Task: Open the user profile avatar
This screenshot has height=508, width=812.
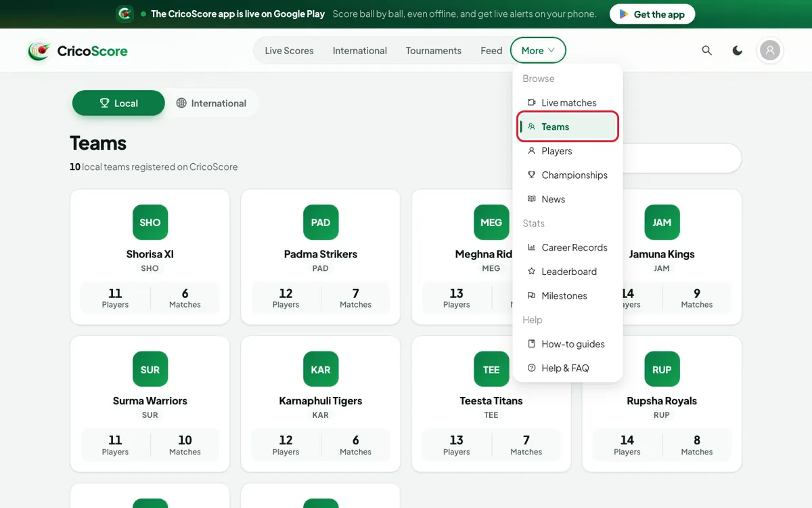Action: [770, 51]
